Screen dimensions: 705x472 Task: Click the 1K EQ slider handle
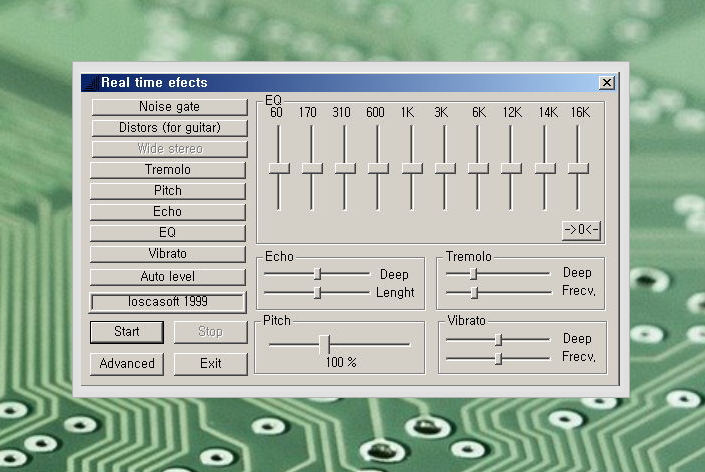pos(412,169)
